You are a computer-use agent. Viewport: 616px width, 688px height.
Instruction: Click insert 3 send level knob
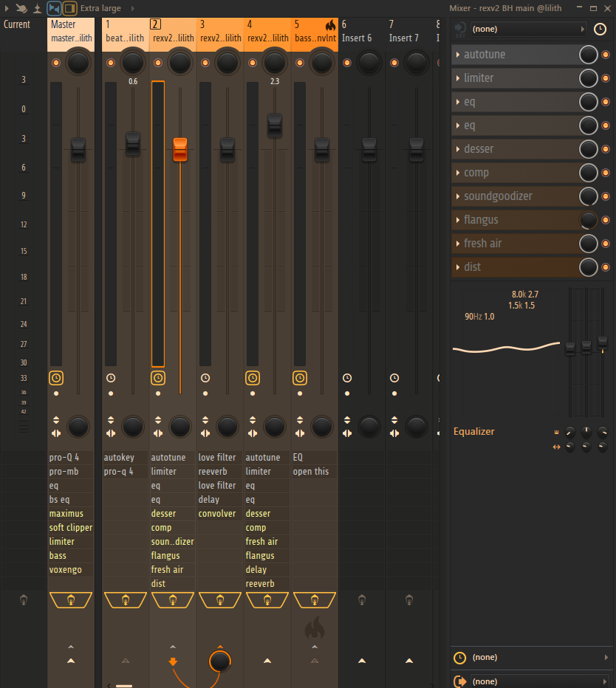pyautogui.click(x=220, y=661)
